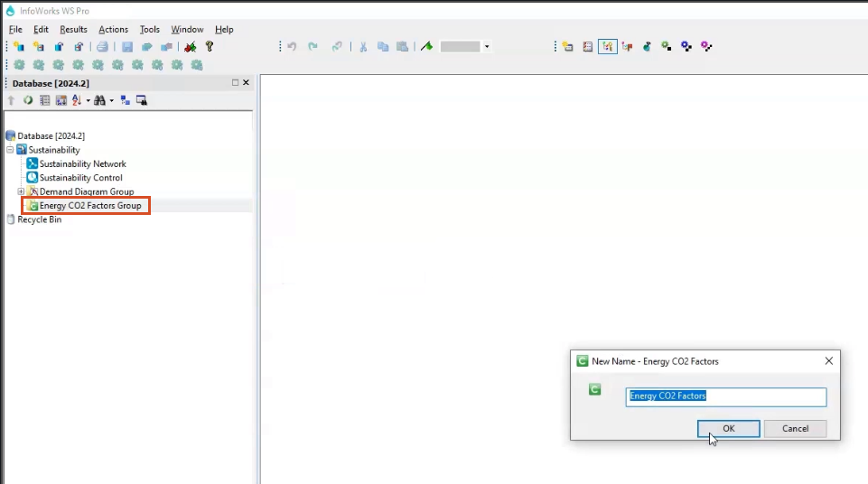Image resolution: width=868 pixels, height=484 pixels.
Task: Click the blue tree hierarchy icon in Database panel
Action: (x=126, y=100)
